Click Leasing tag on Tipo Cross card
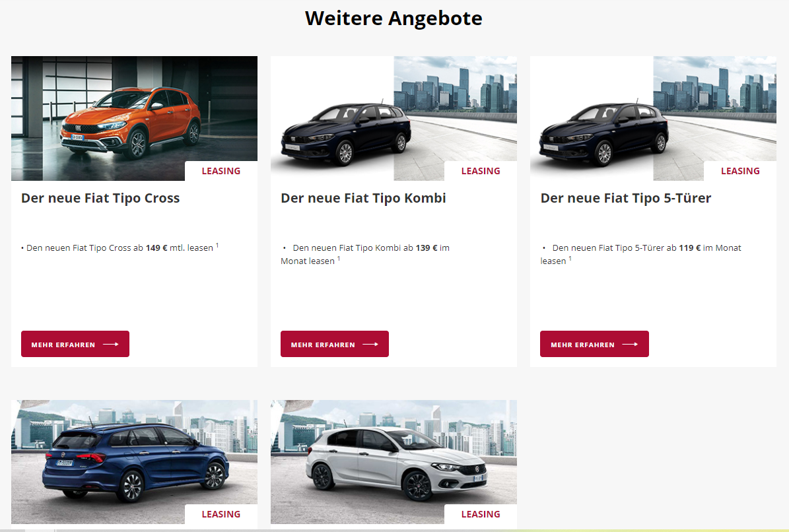 tap(221, 171)
